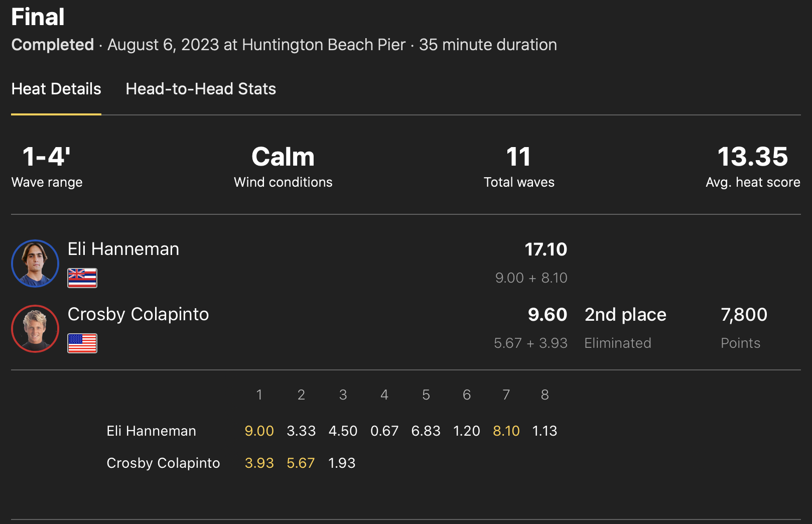Select Hanneman's 9.00 first wave score
812x524 pixels.
click(x=259, y=431)
